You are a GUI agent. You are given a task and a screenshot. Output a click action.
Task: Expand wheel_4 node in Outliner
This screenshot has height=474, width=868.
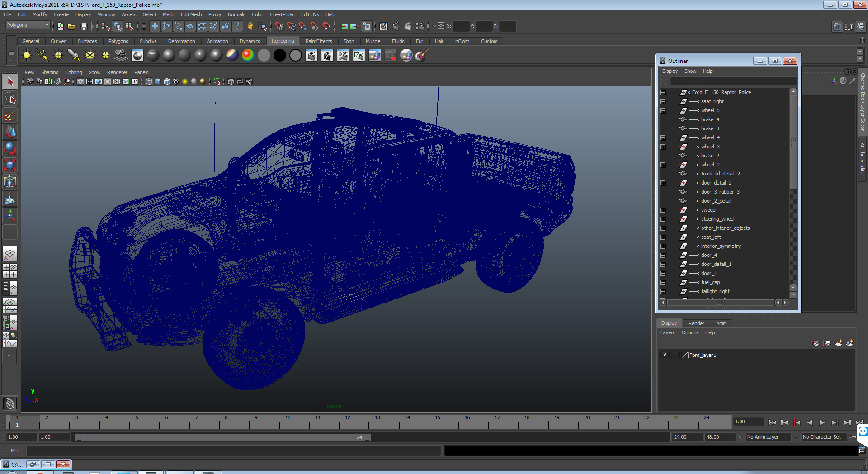coord(663,137)
